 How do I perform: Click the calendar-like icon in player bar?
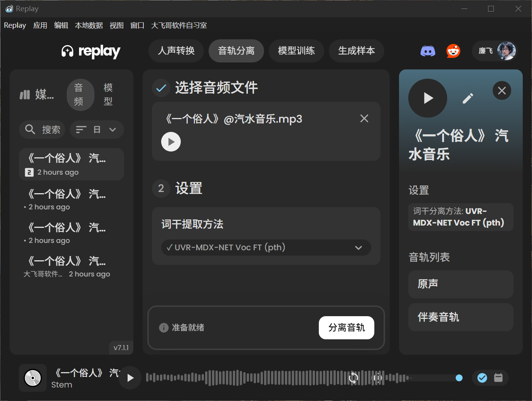(x=498, y=378)
